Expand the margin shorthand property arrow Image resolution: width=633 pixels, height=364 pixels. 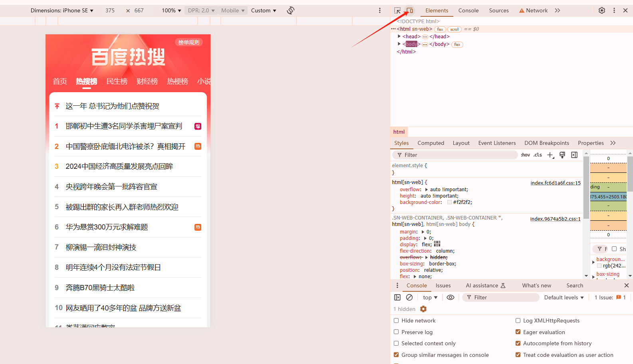pyautogui.click(x=423, y=232)
